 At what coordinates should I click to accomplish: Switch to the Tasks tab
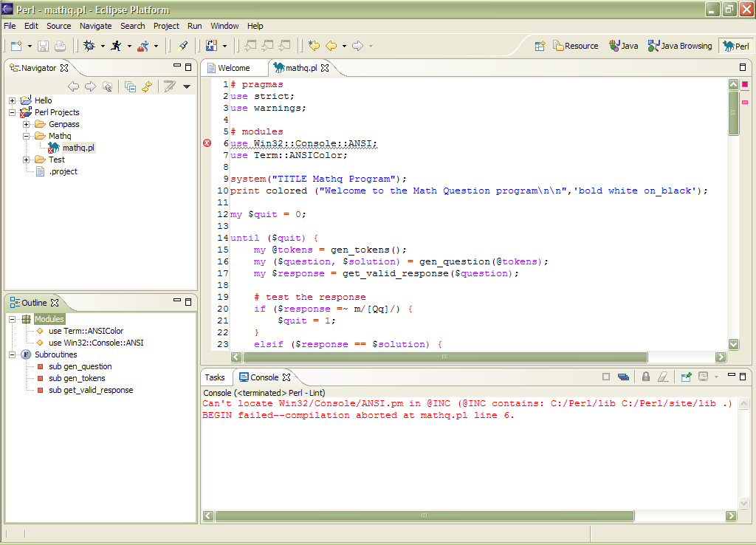[215, 377]
